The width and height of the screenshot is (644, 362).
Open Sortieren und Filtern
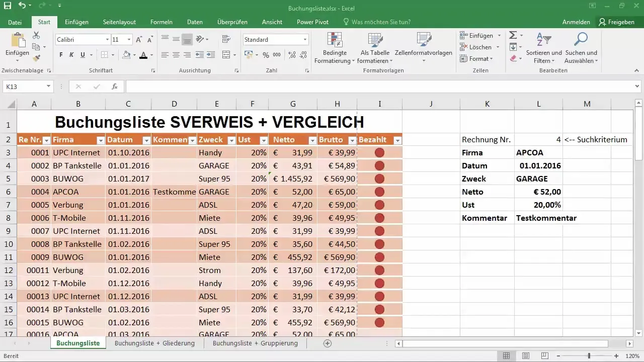pos(544,48)
